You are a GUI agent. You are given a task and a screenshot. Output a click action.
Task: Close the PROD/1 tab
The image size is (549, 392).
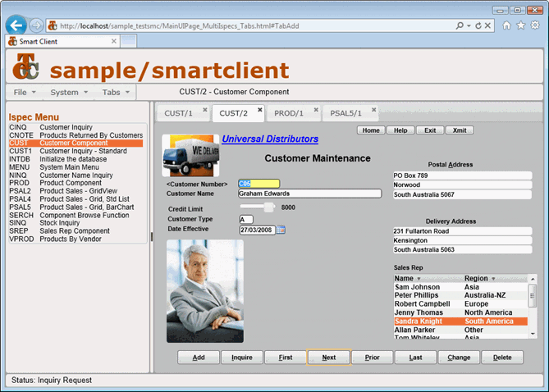(316, 109)
